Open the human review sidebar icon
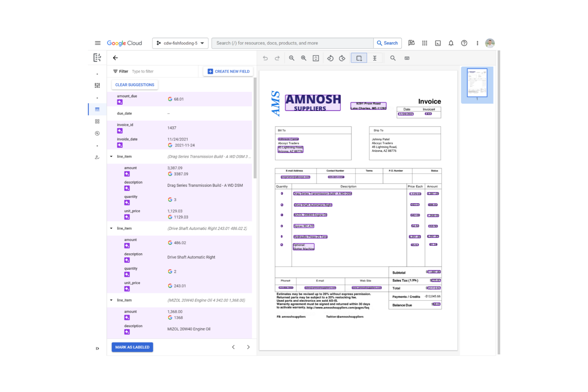 tap(97, 157)
